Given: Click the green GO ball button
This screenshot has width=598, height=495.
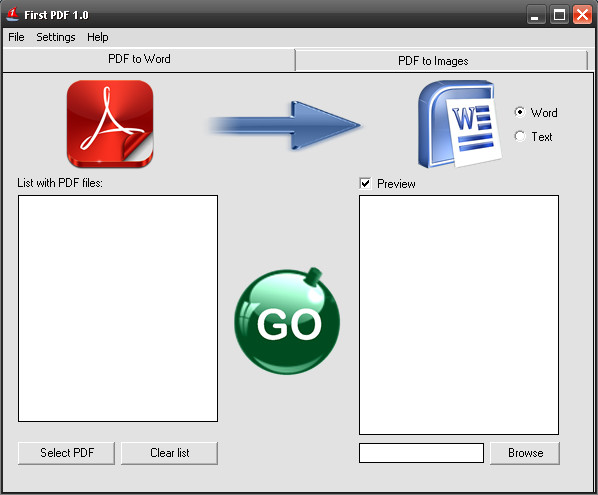Looking at the screenshot, I should click(287, 321).
